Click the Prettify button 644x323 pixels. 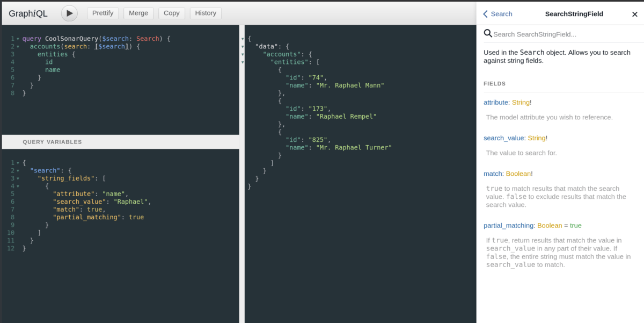coord(103,13)
